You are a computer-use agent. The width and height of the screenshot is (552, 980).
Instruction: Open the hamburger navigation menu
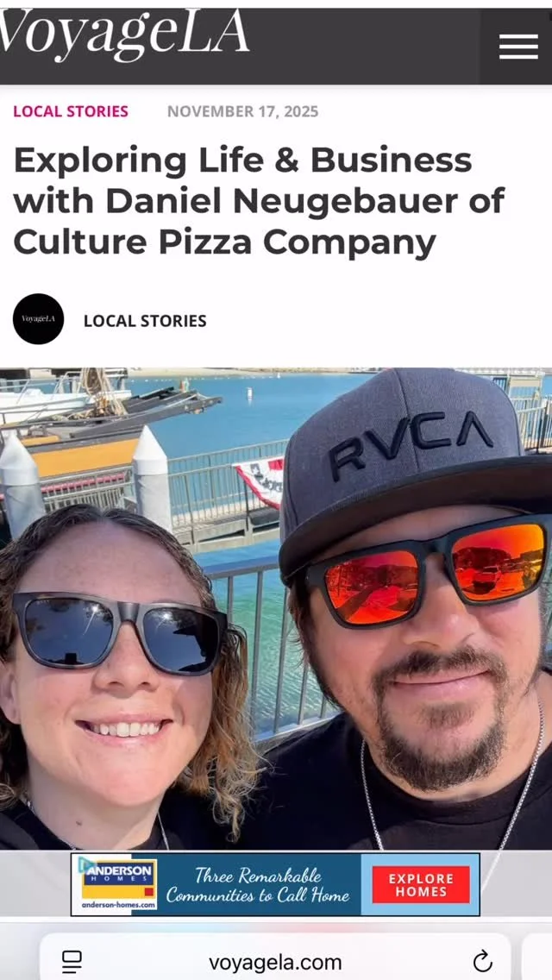[x=518, y=47]
